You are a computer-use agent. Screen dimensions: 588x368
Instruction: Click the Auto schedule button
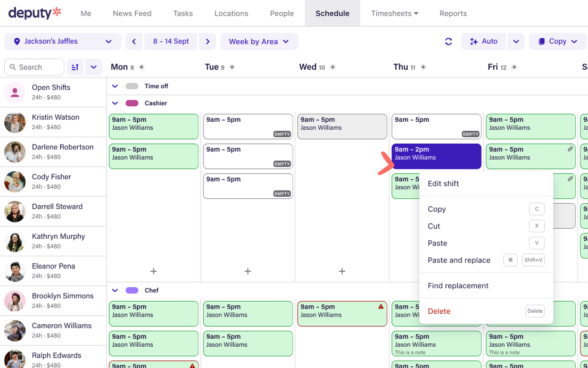tap(484, 41)
